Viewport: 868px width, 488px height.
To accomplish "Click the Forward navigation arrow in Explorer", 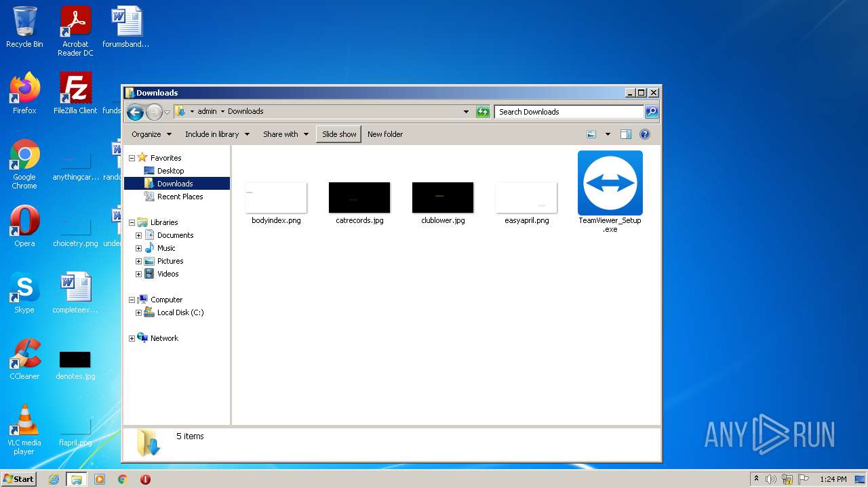I will [154, 112].
